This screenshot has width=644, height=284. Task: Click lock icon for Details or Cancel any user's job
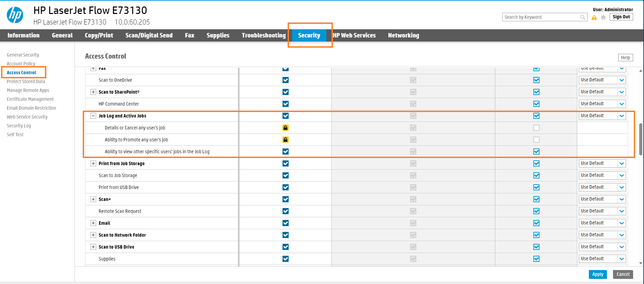tap(286, 128)
